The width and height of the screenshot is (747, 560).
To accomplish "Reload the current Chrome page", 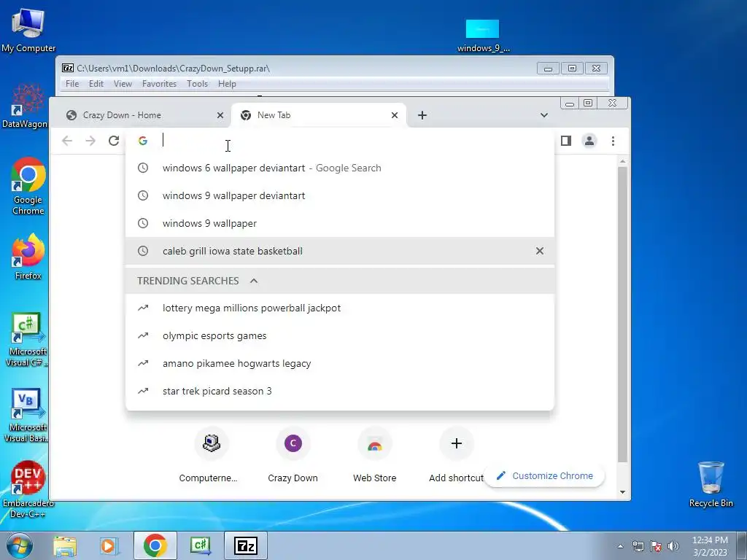I will [113, 141].
